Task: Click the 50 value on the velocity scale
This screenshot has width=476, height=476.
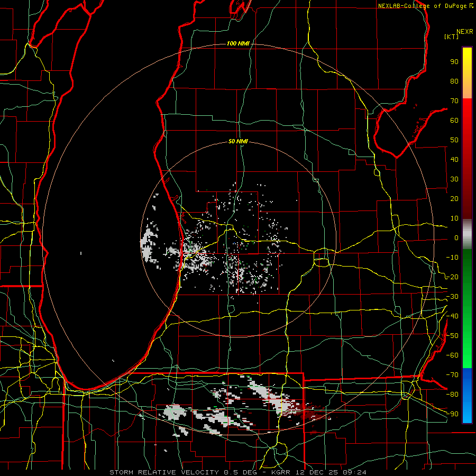Action: 454,140
